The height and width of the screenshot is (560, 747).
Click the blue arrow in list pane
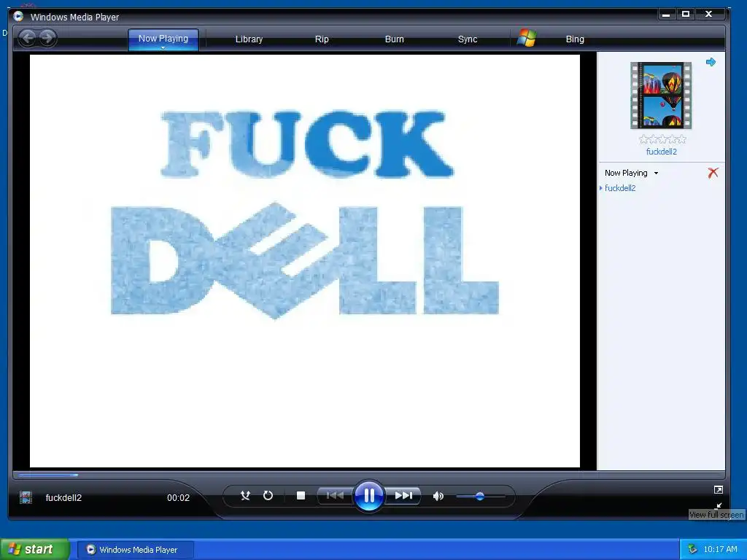click(711, 62)
